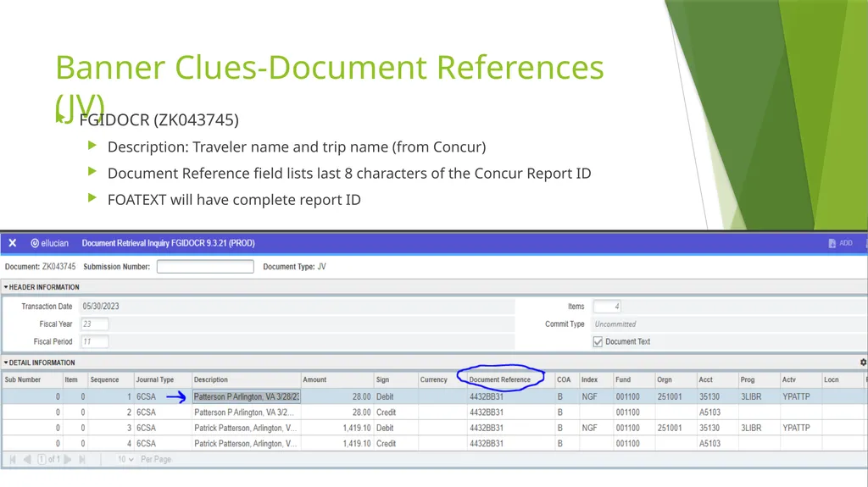Click Orgn 251001 in sequence 3 row

coord(670,428)
